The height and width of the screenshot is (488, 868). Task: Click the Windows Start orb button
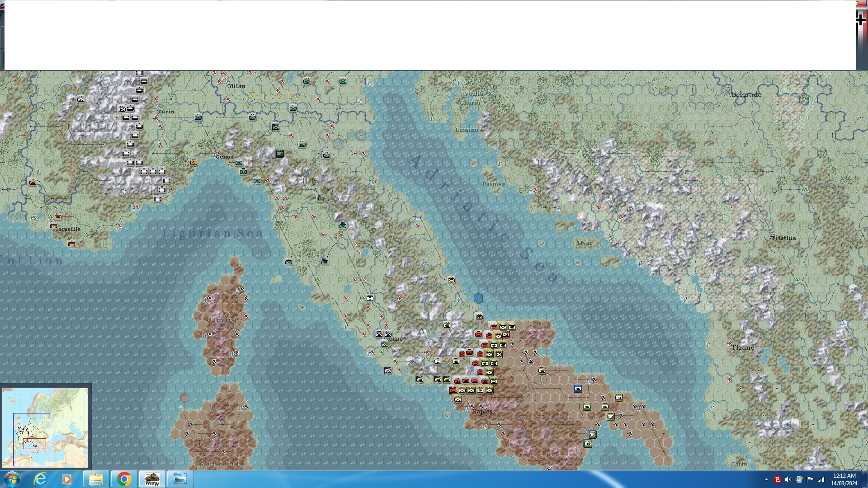(12, 479)
